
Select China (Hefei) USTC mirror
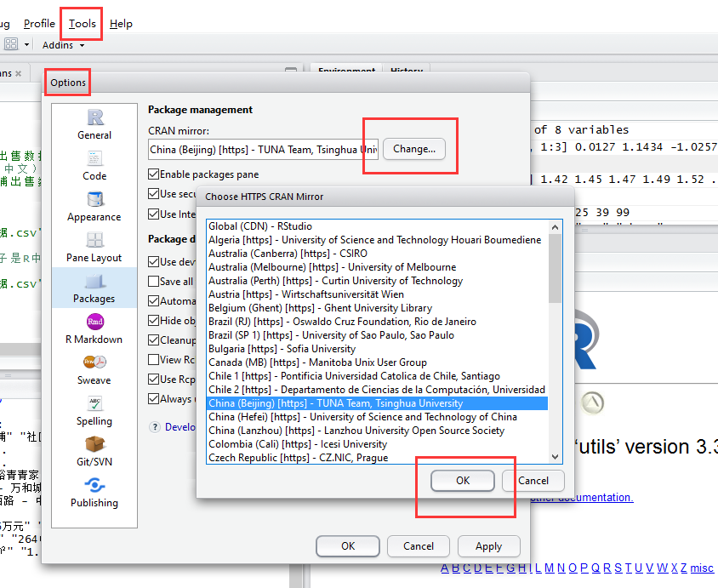click(377, 417)
